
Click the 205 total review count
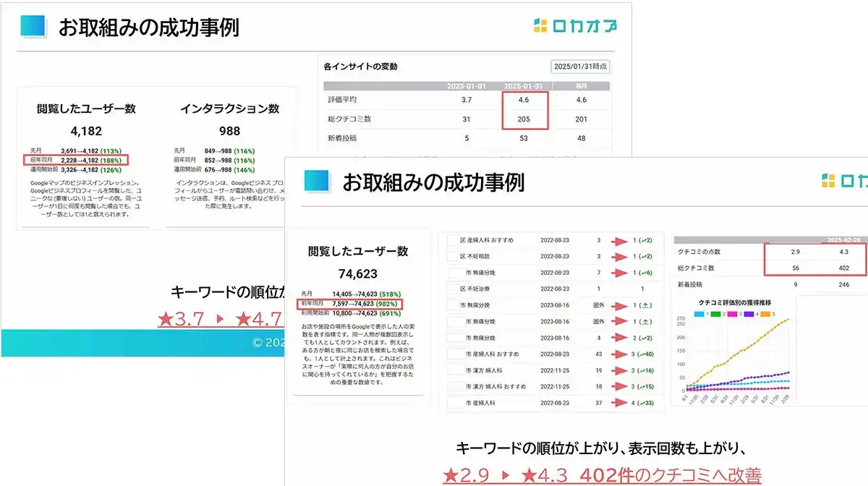(524, 119)
